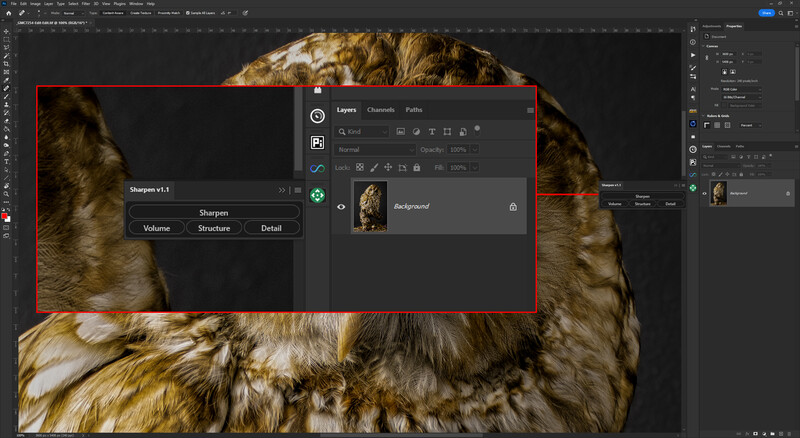Select the Horizontal Type tool
This screenshot has width=800, height=438.
tap(6, 161)
